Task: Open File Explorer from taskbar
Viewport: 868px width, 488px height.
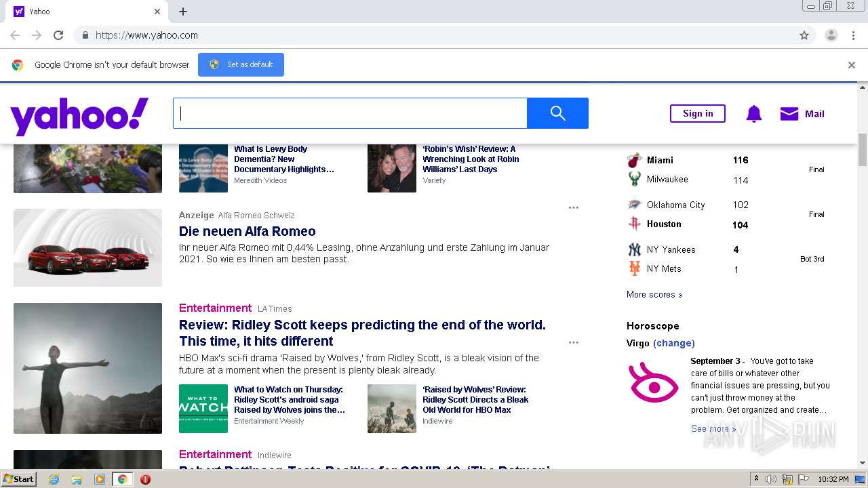Action: click(77, 479)
